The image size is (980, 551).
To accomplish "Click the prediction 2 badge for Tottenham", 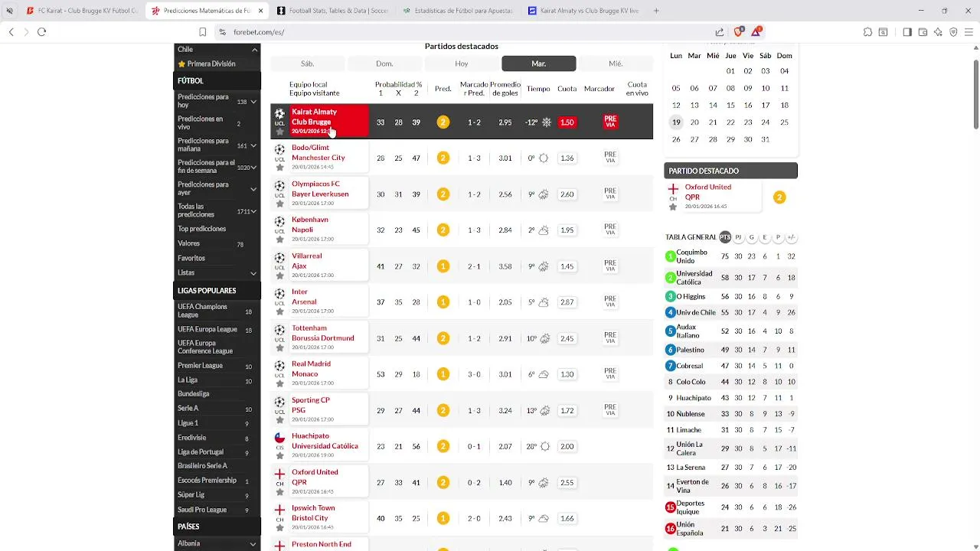I will [443, 338].
